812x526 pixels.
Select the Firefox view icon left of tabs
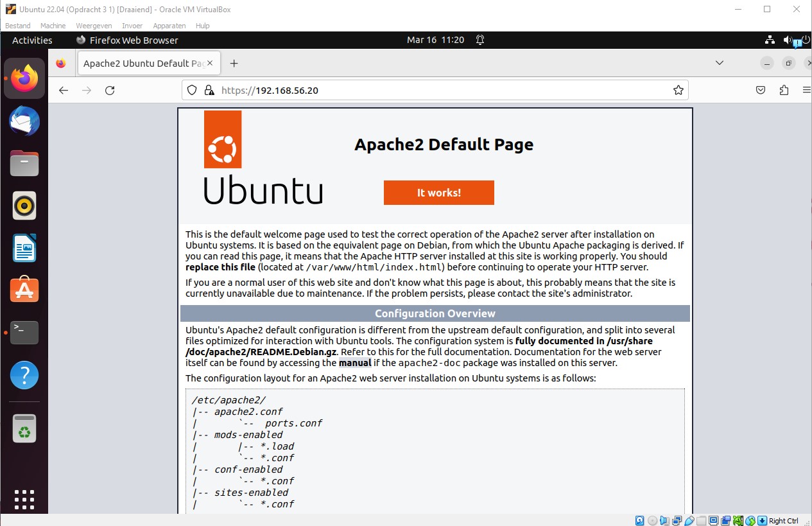(60, 63)
